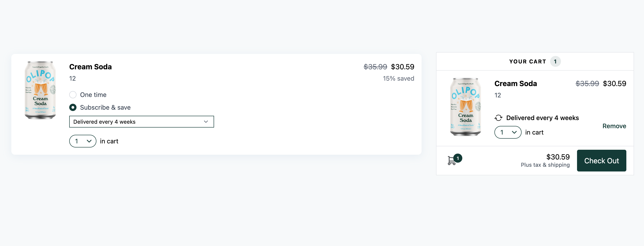Click the Plus tax & shipping note

click(x=545, y=165)
